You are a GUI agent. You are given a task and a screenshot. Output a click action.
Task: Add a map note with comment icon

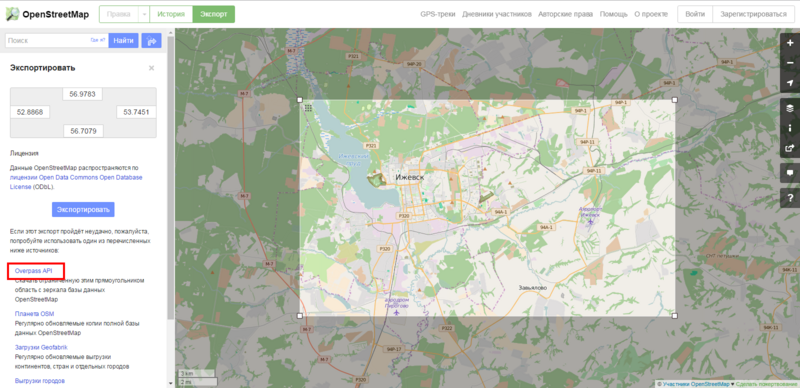(790, 173)
